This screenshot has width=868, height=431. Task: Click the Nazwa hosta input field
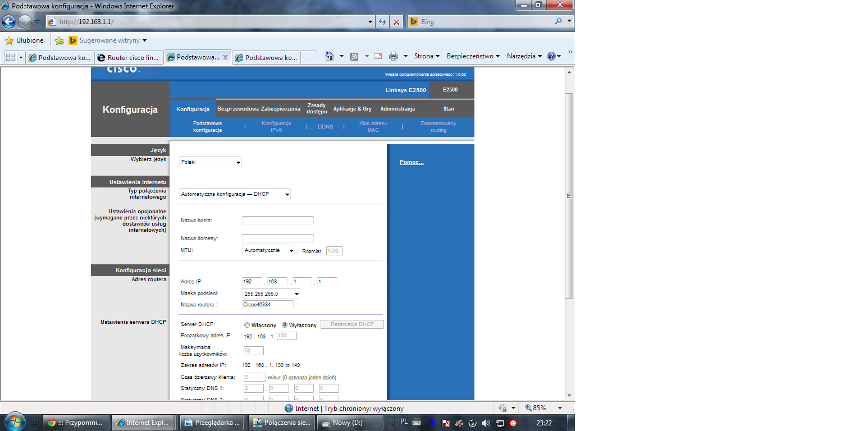(x=278, y=220)
